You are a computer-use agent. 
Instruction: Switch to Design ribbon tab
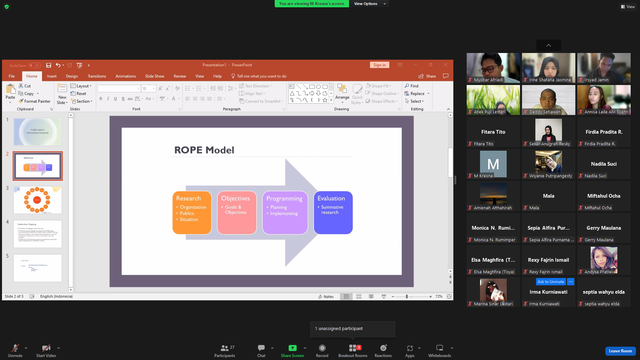pos(72,76)
